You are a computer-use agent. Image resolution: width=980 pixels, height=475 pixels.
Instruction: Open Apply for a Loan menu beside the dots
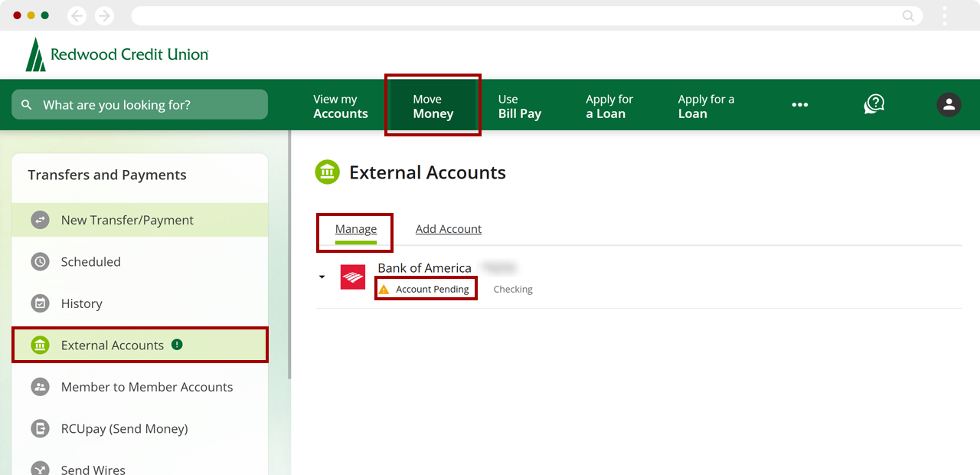[x=706, y=106]
